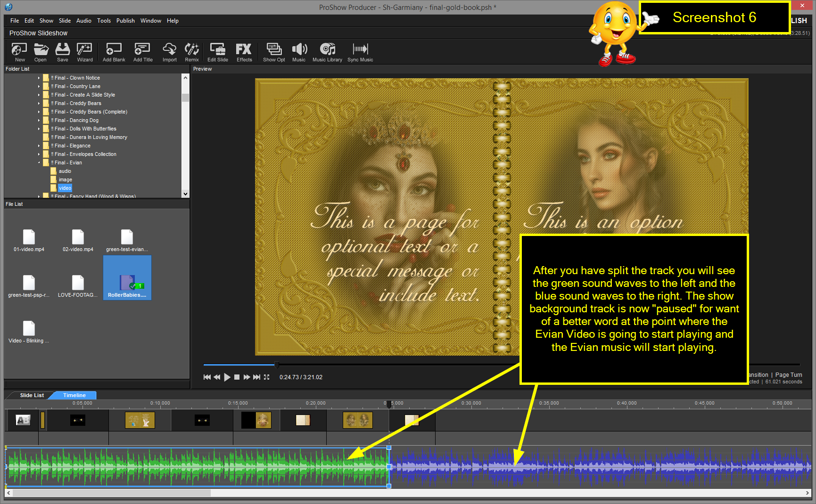Expand Final - Envelopes Collection folder

point(39,154)
